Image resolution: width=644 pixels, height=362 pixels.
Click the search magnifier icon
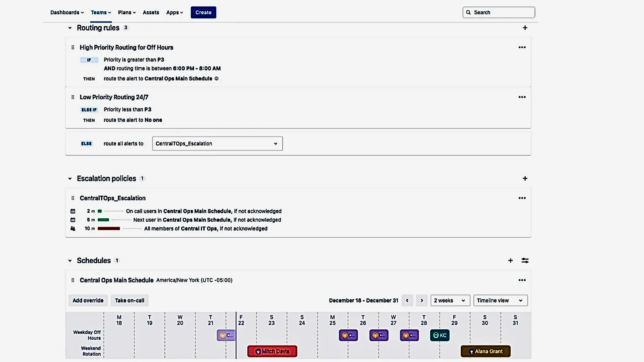click(x=468, y=12)
